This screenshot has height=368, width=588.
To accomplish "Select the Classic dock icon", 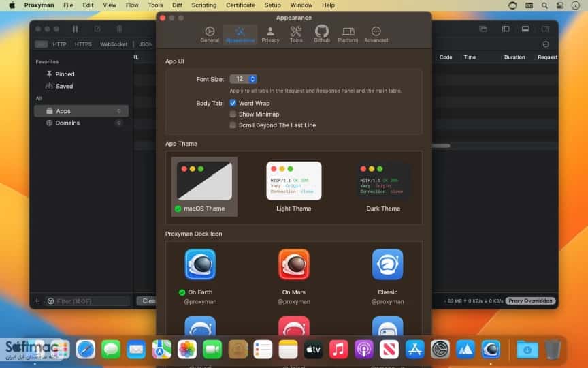I will pyautogui.click(x=387, y=264).
